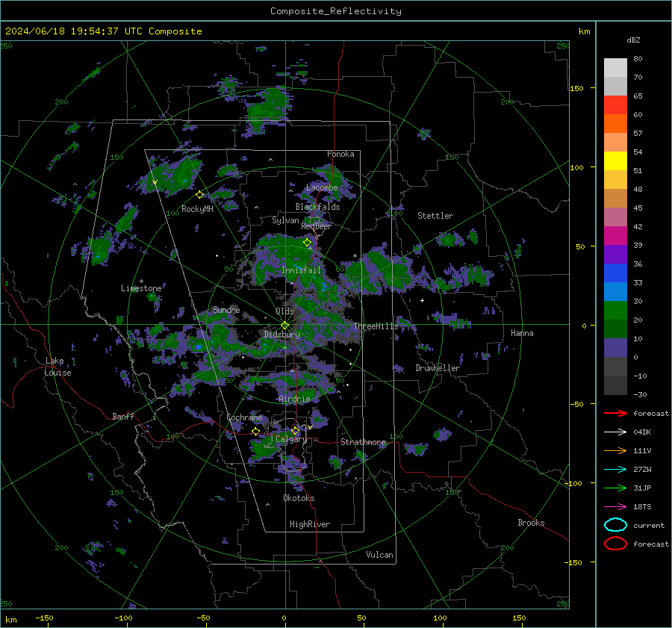Click the Sundre city label
Screen dimensions: 672x628
226,310
